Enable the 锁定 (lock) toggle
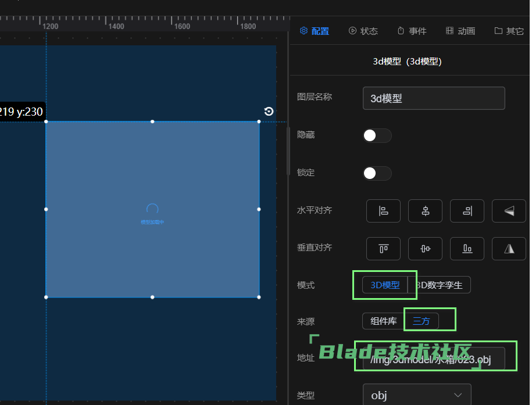This screenshot has height=405, width=532. (377, 173)
